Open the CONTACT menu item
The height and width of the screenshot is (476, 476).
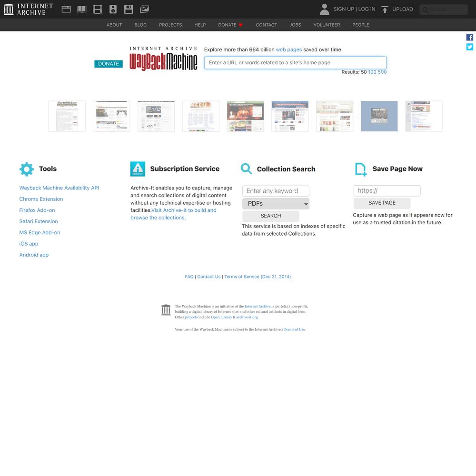[x=267, y=25]
